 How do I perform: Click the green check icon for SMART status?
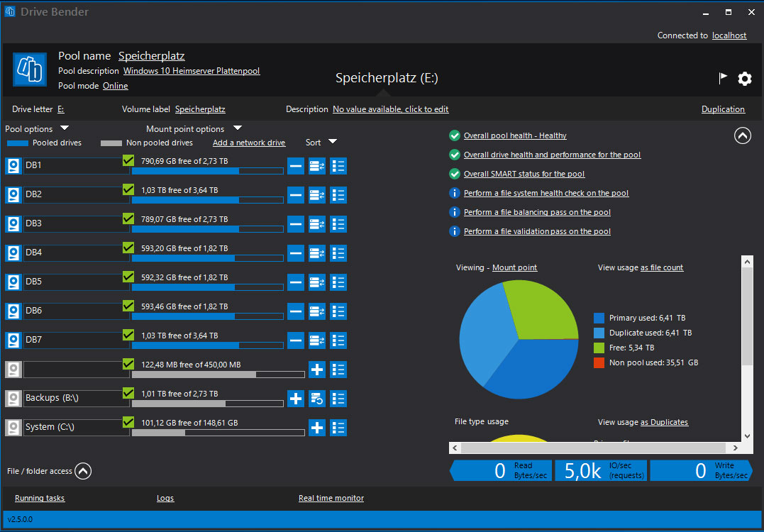(454, 174)
